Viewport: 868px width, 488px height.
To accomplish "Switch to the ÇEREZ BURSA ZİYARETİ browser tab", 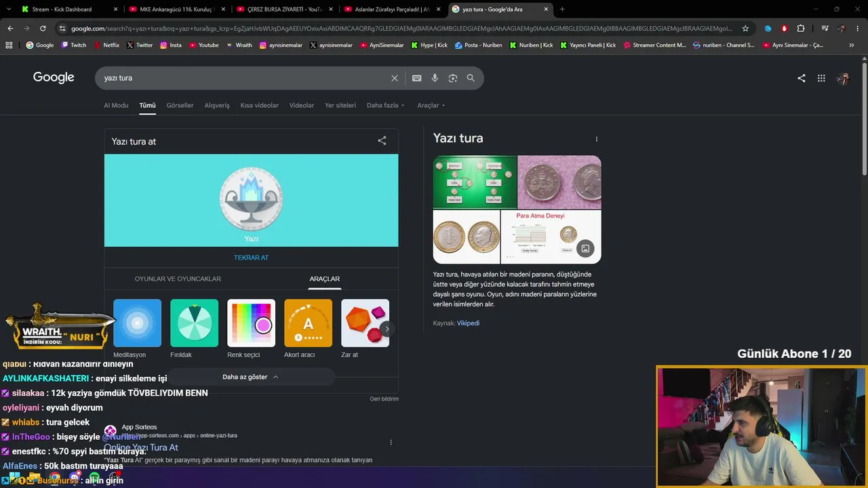I will (x=285, y=9).
